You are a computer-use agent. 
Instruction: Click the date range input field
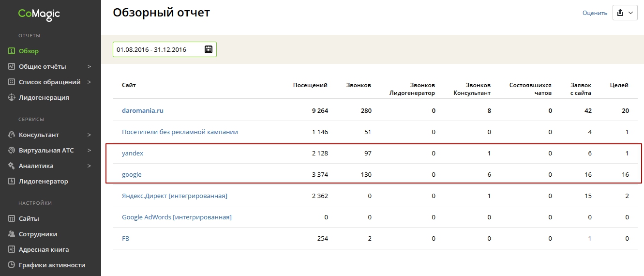(x=165, y=49)
